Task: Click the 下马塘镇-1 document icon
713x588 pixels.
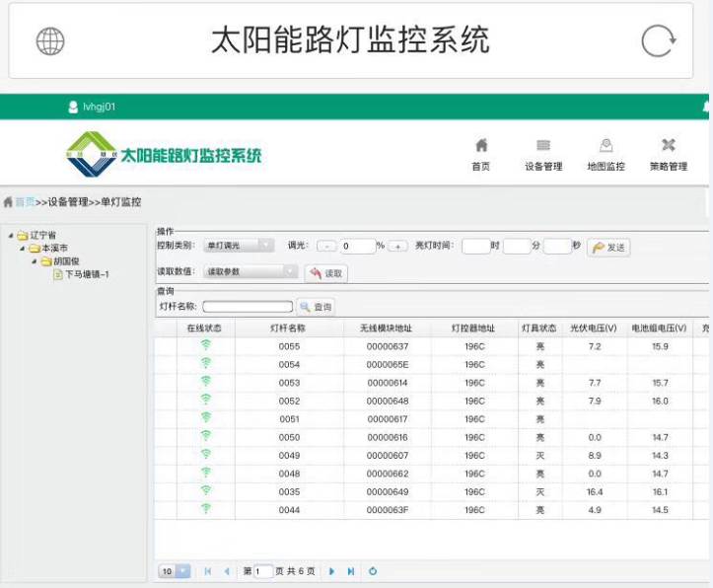Action: (x=58, y=274)
